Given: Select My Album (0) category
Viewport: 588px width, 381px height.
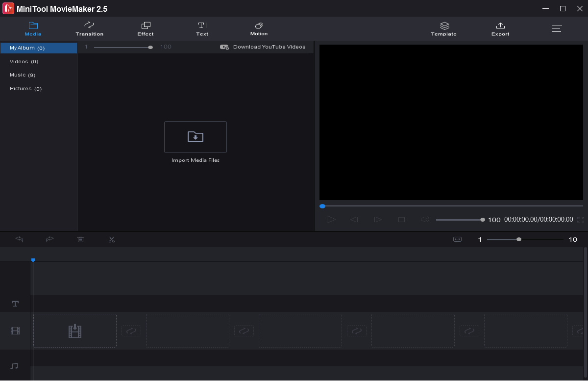Looking at the screenshot, I should click(x=39, y=48).
